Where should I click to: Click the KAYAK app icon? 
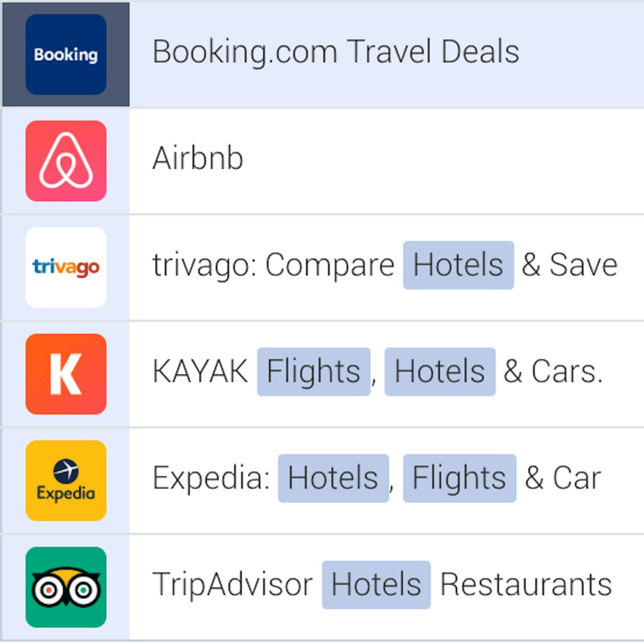pyautogui.click(x=66, y=374)
